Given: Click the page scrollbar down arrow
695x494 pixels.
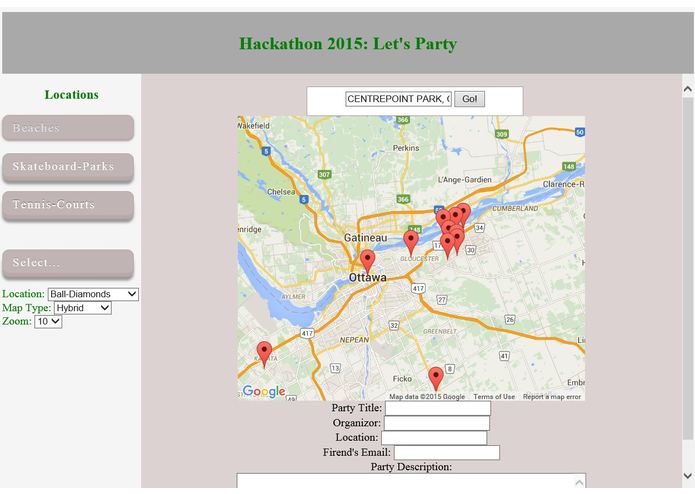Looking at the screenshot, I should coord(687,476).
